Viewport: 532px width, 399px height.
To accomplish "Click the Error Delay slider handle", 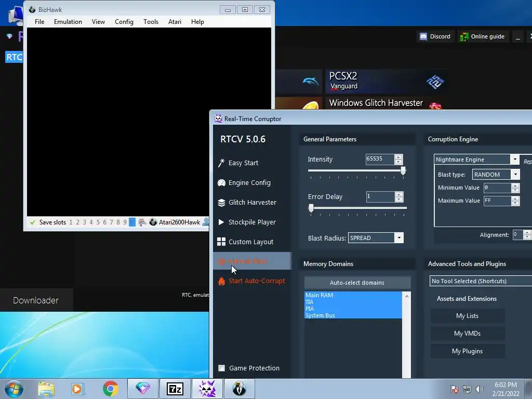I will 311,208.
